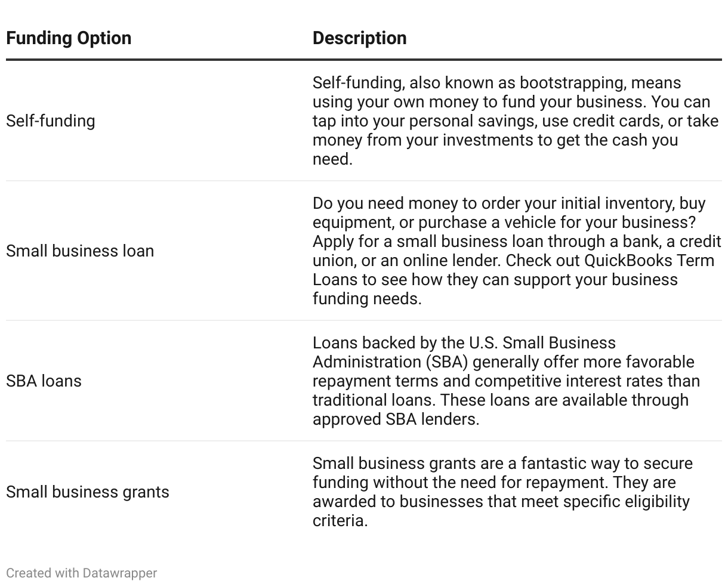Click the (SBA) abbreviation in parentheses

click(x=447, y=362)
